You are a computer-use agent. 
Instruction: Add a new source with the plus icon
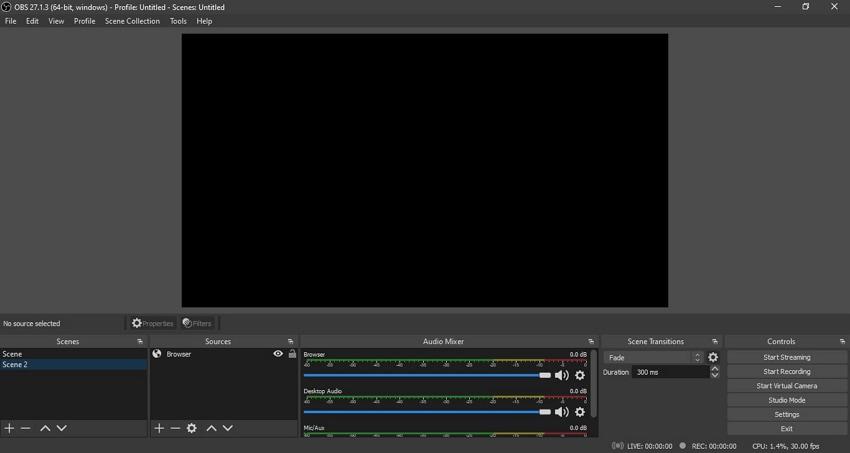pyautogui.click(x=158, y=428)
